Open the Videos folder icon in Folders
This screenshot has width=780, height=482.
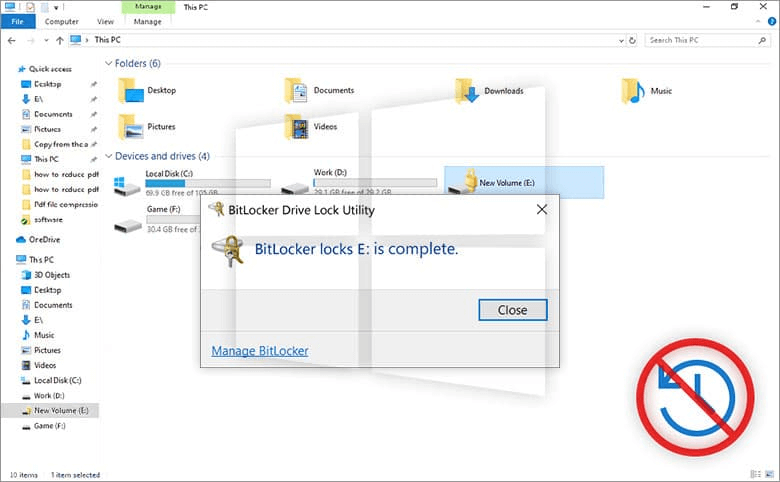296,127
